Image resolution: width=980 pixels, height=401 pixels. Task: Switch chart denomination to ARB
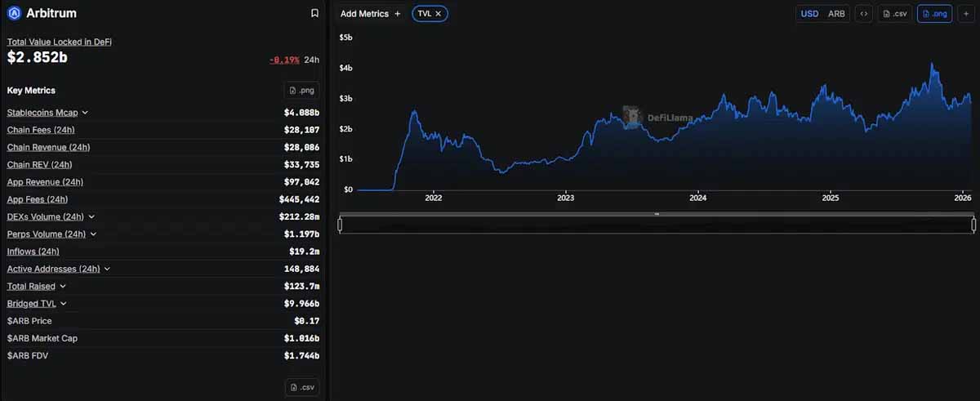836,14
